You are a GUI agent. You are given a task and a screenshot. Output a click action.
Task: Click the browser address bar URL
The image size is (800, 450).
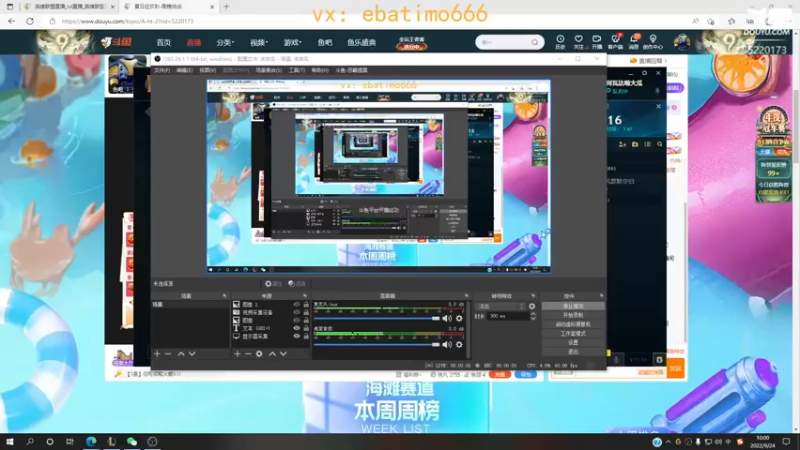pyautogui.click(x=128, y=21)
